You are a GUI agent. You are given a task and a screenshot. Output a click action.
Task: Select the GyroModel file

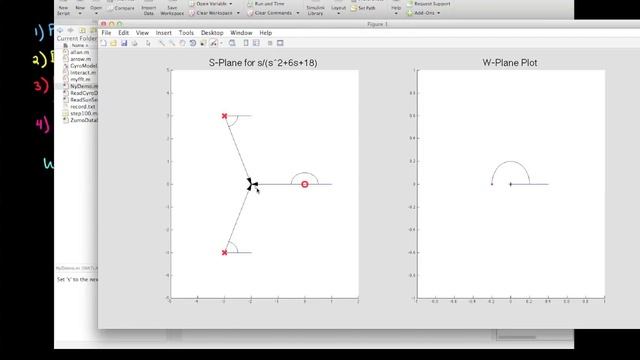coord(80,66)
